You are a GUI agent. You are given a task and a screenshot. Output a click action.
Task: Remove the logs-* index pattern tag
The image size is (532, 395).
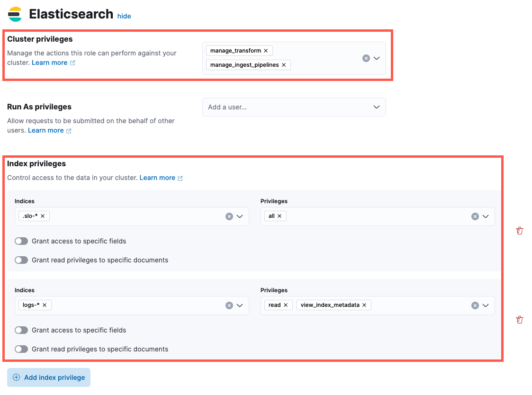tap(45, 305)
